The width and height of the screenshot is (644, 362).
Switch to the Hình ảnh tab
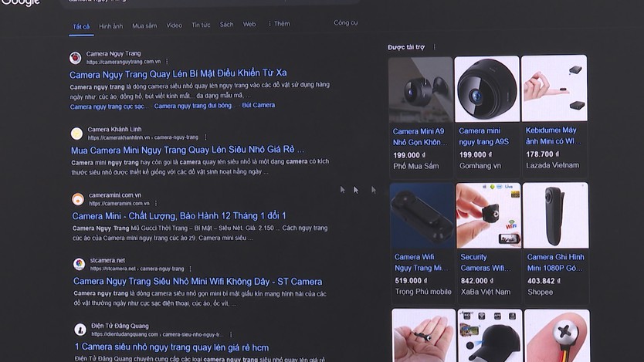tap(111, 26)
